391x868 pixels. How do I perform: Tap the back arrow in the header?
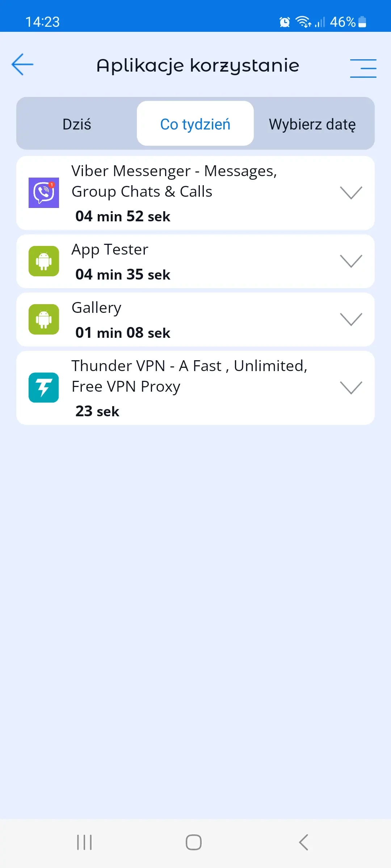(22, 65)
